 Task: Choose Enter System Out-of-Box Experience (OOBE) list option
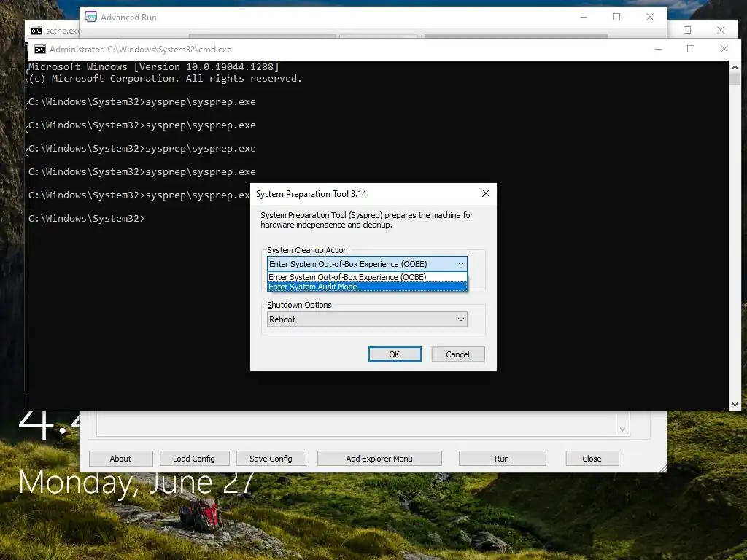[367, 277]
